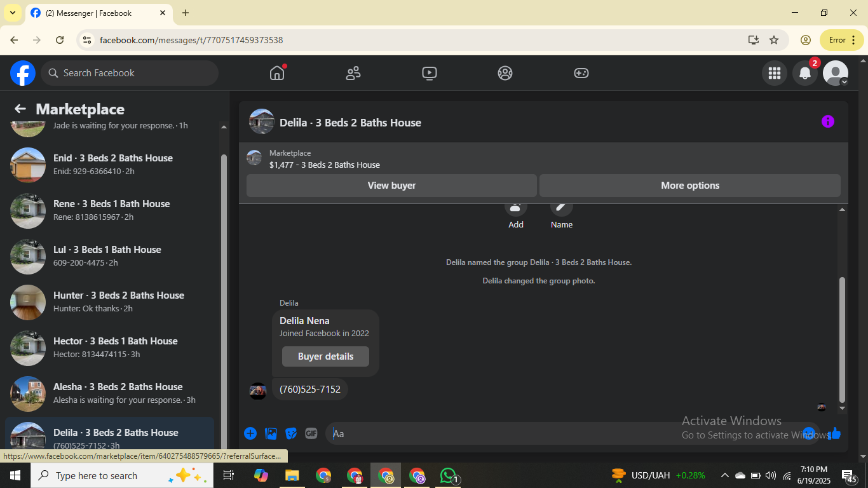This screenshot has height=488, width=868.
Task: Click the Chrome address bar URL
Action: click(x=191, y=40)
